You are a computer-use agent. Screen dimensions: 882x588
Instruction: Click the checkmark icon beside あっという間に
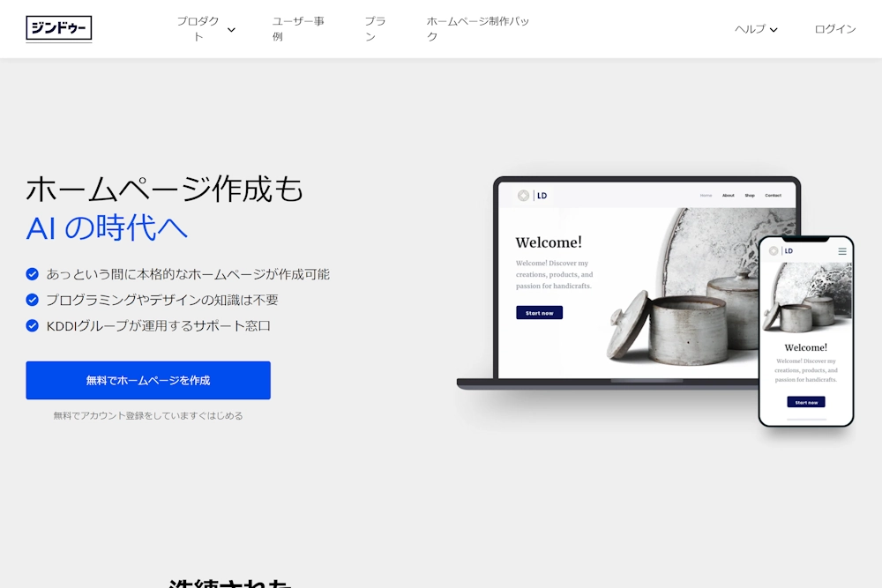32,274
